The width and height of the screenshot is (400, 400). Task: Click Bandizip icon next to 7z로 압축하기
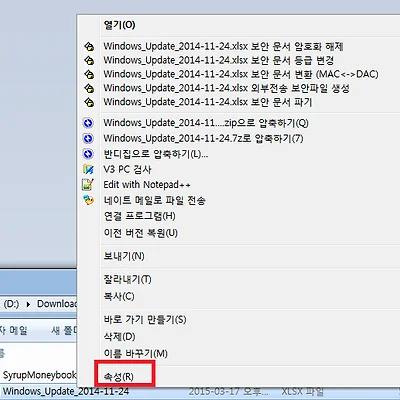(88, 138)
